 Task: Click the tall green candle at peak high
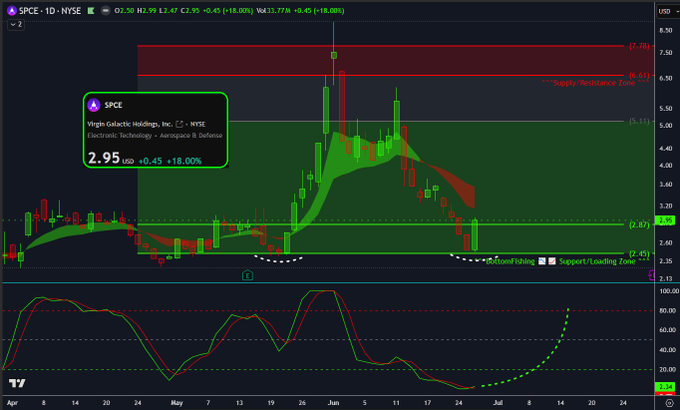(333, 53)
